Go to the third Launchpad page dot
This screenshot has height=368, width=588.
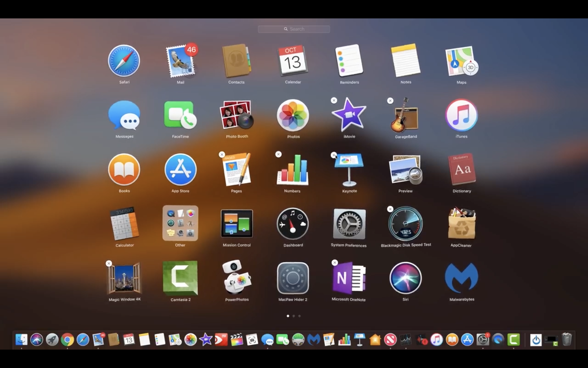tap(299, 316)
